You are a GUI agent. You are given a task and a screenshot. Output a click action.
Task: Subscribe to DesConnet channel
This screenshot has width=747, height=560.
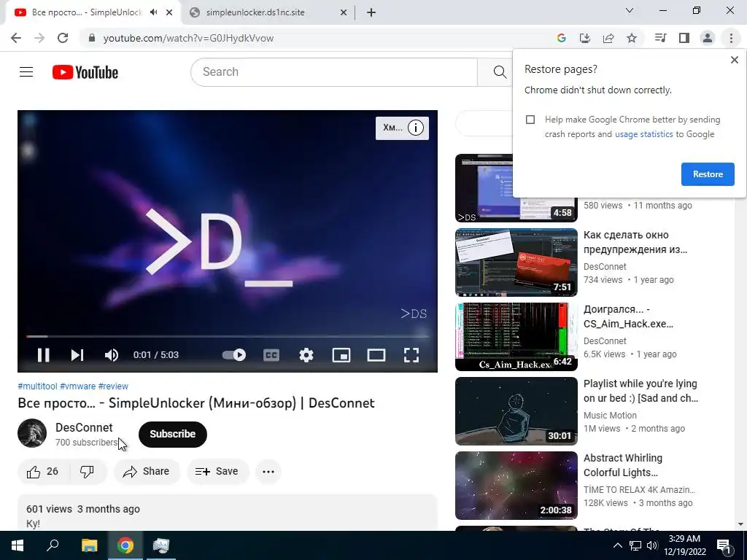pos(172,434)
